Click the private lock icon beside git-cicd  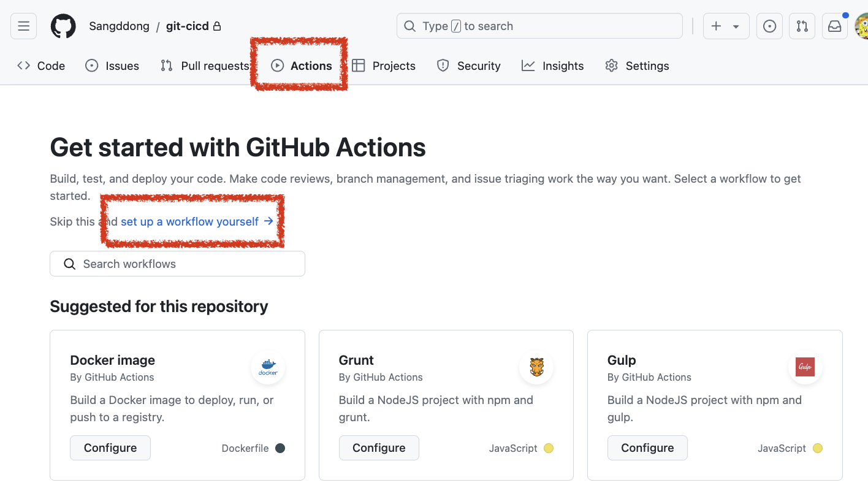tap(216, 26)
